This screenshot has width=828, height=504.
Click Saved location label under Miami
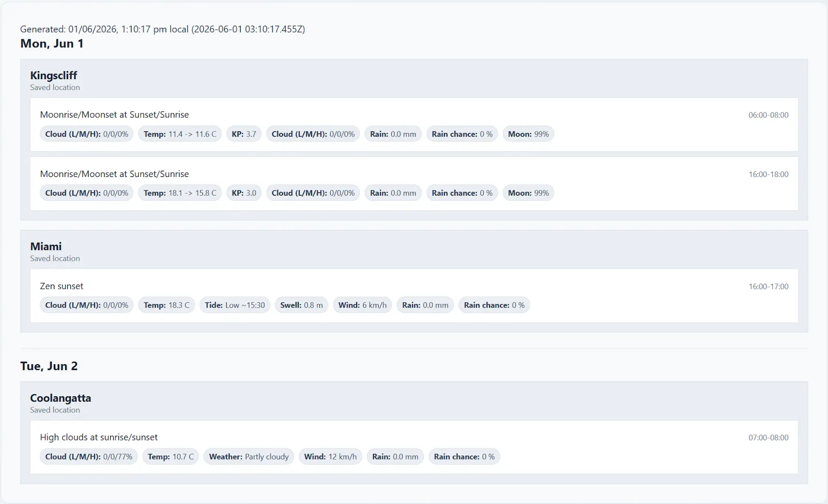pyautogui.click(x=55, y=258)
